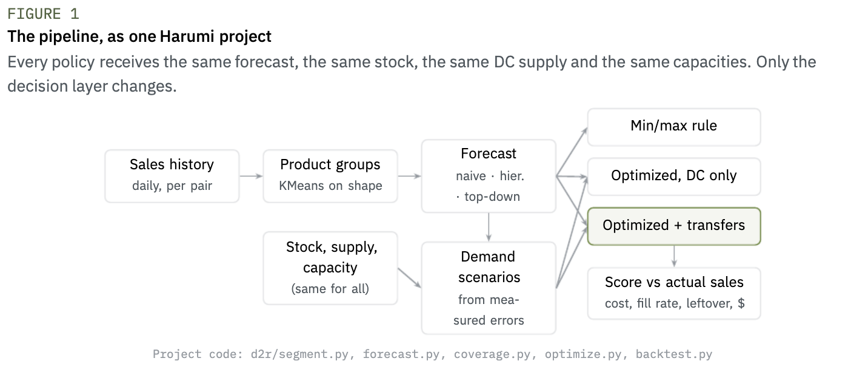Click arrow between Sales history and Product groups
This screenshot has width=868, height=375.
251,176
